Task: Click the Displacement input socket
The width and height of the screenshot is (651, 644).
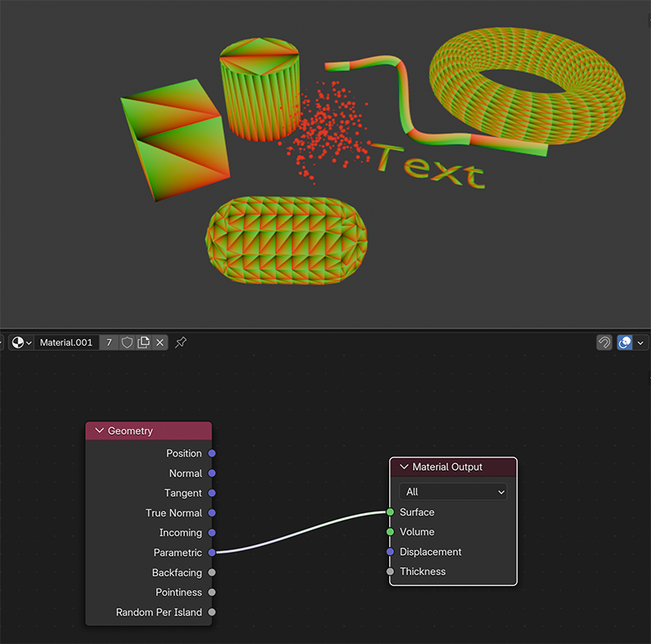Action: (390, 552)
